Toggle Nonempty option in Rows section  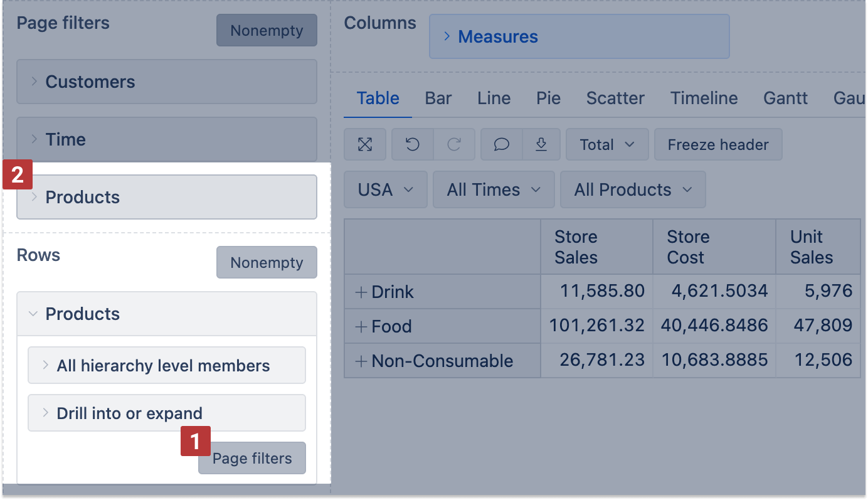click(267, 263)
